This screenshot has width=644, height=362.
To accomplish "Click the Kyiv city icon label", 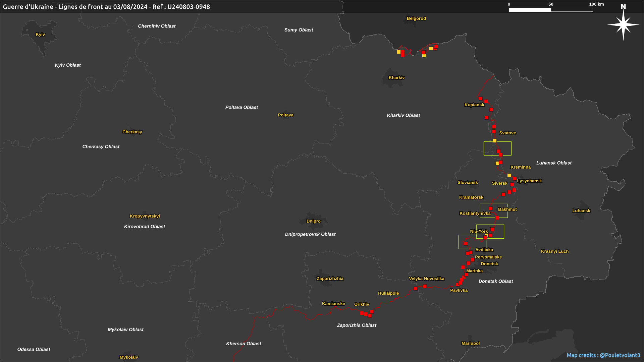I will (40, 35).
